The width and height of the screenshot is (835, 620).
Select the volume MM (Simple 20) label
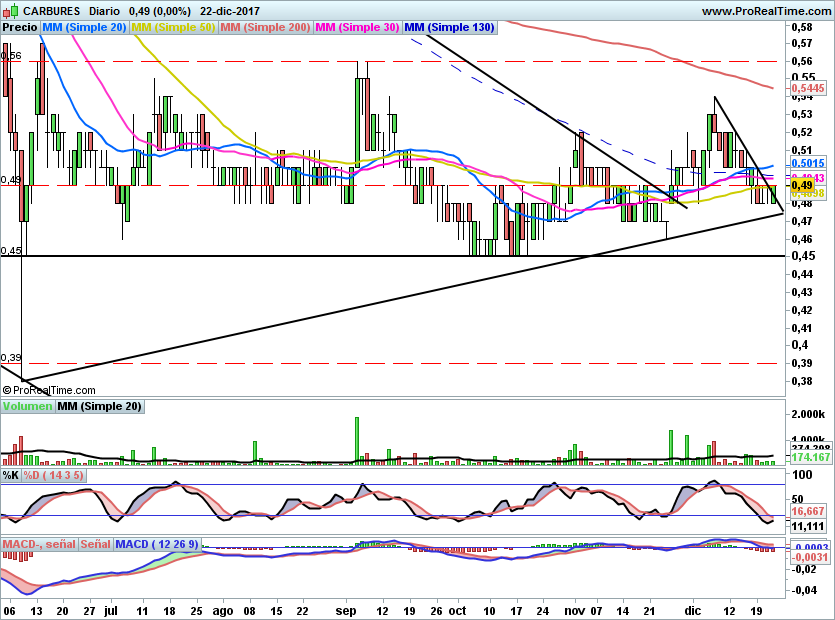99,407
